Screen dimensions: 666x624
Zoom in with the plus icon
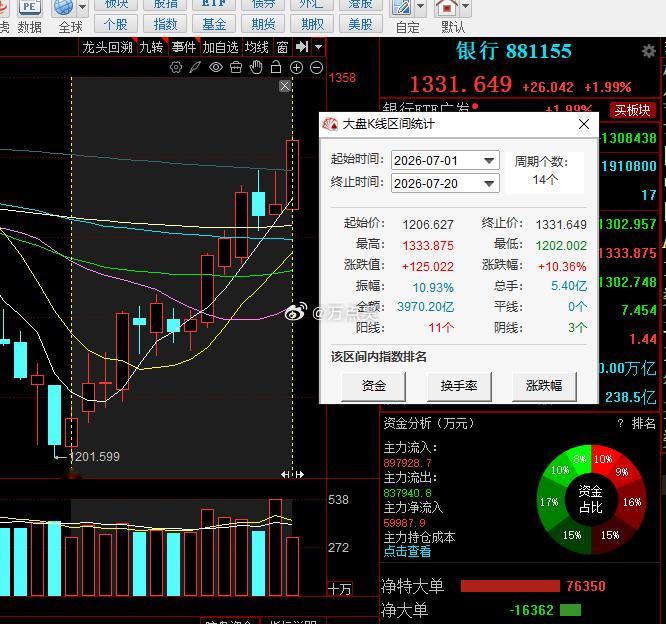tap(296, 67)
